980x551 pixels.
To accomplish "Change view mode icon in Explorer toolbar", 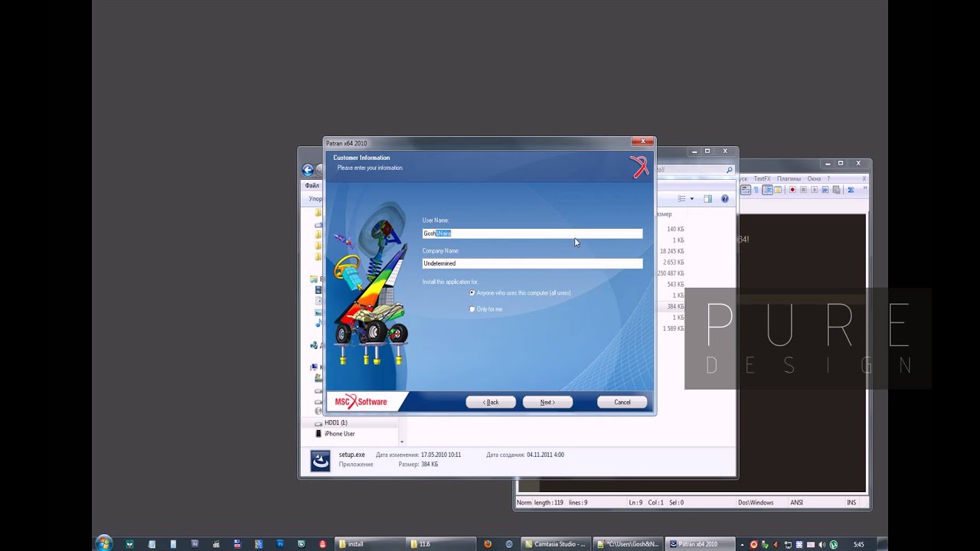I will point(681,199).
